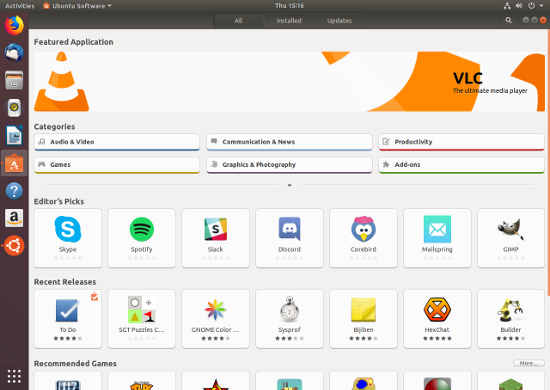
Task: Browse the Games category
Action: [117, 165]
